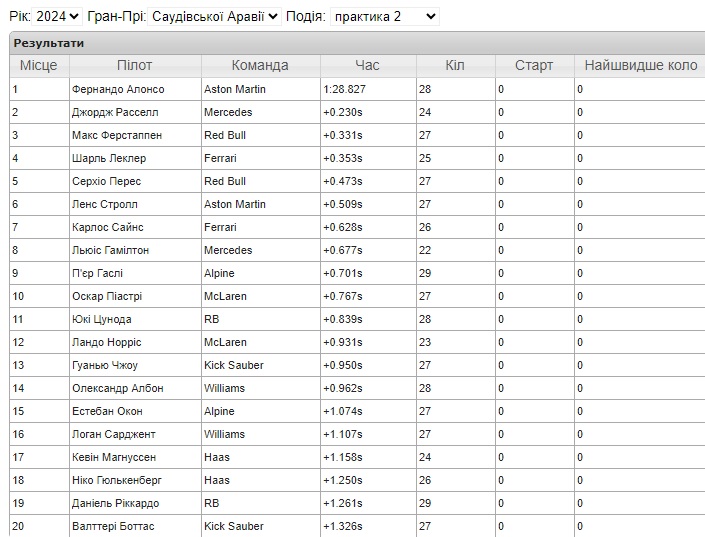This screenshot has width=705, height=537.
Task: Open the Гран-Прі dropdown Саудівської Аравії
Action: tap(214, 16)
